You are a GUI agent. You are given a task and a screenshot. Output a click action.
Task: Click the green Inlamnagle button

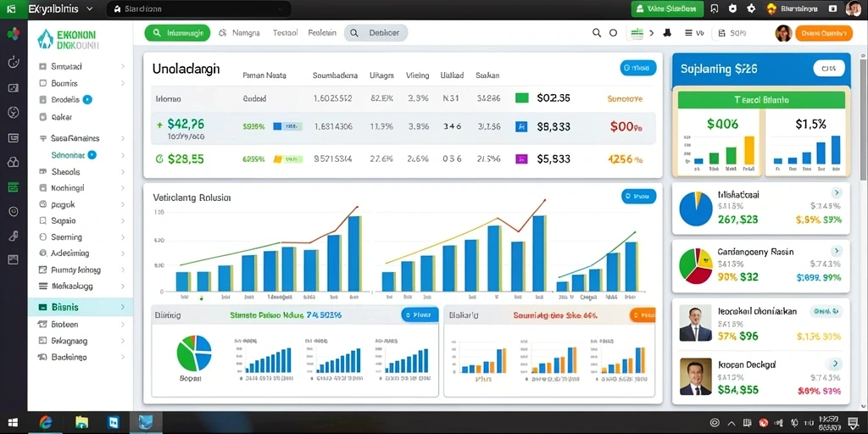point(177,33)
